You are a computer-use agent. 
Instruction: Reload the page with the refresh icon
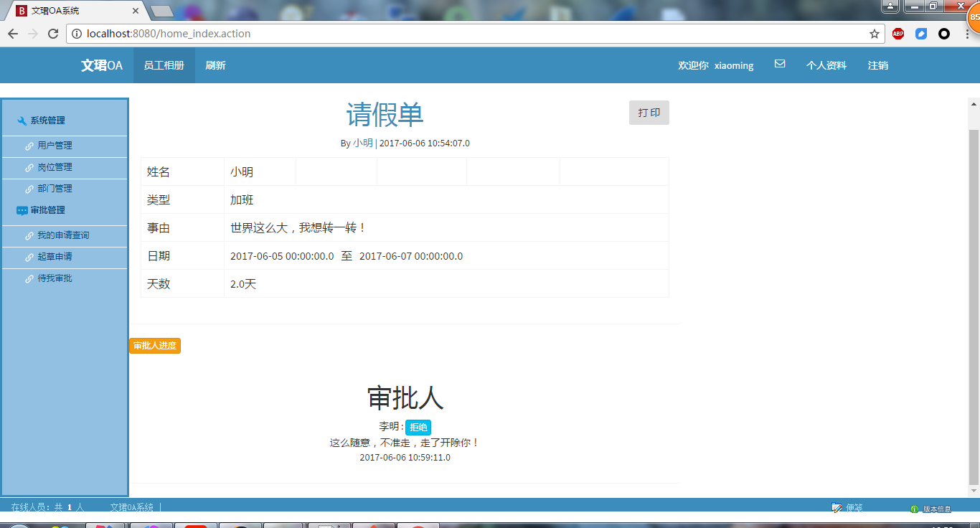coord(53,34)
